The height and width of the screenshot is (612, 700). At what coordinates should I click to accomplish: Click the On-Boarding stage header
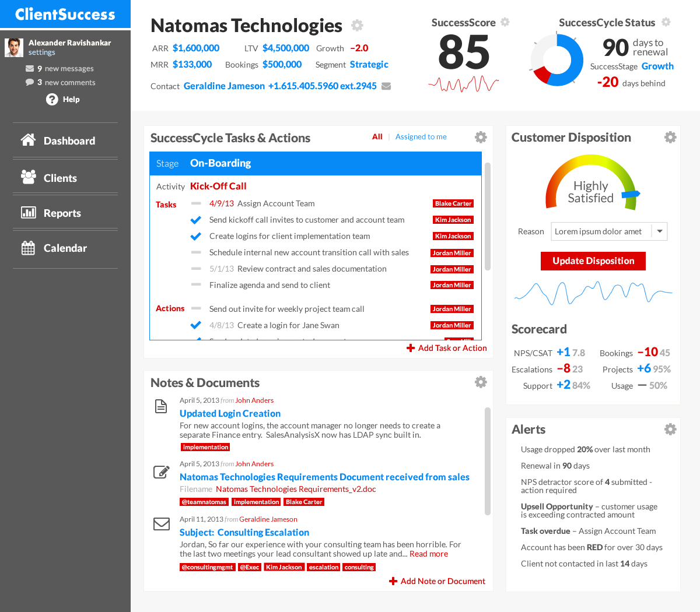(316, 164)
